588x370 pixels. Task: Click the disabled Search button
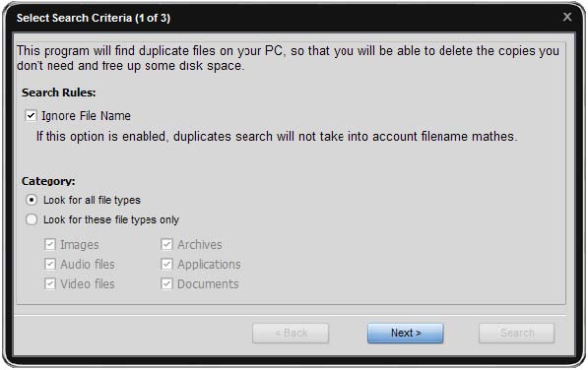(517, 333)
